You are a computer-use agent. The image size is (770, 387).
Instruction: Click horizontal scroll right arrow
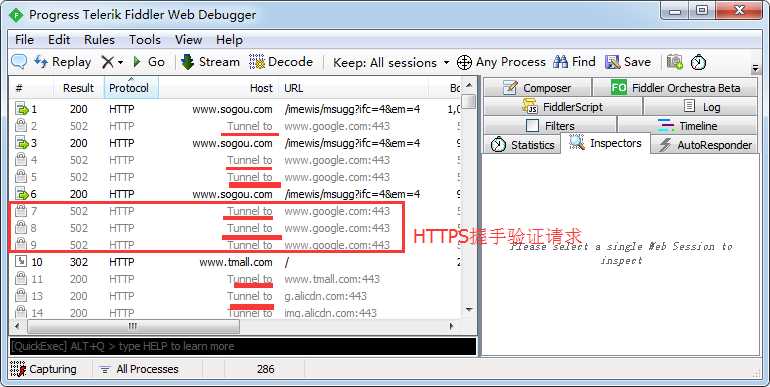452,326
